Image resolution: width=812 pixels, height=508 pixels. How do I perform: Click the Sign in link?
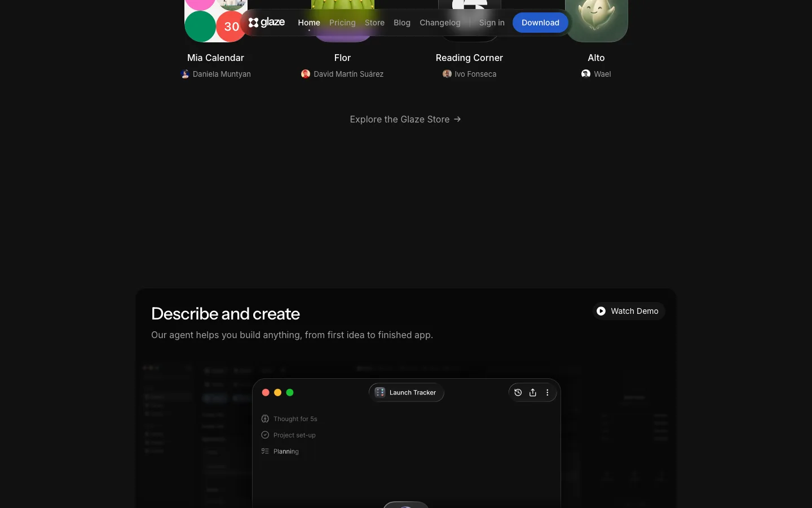(x=492, y=23)
